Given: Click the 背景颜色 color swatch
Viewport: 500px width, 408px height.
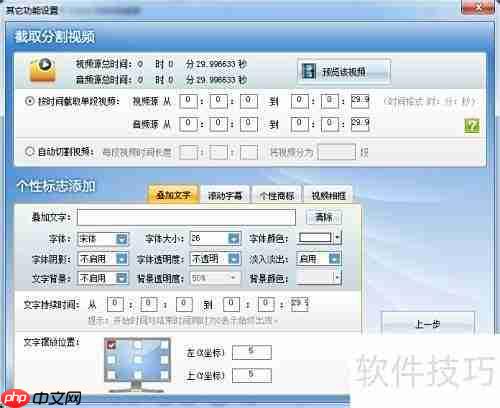Looking at the screenshot, I should (315, 277).
